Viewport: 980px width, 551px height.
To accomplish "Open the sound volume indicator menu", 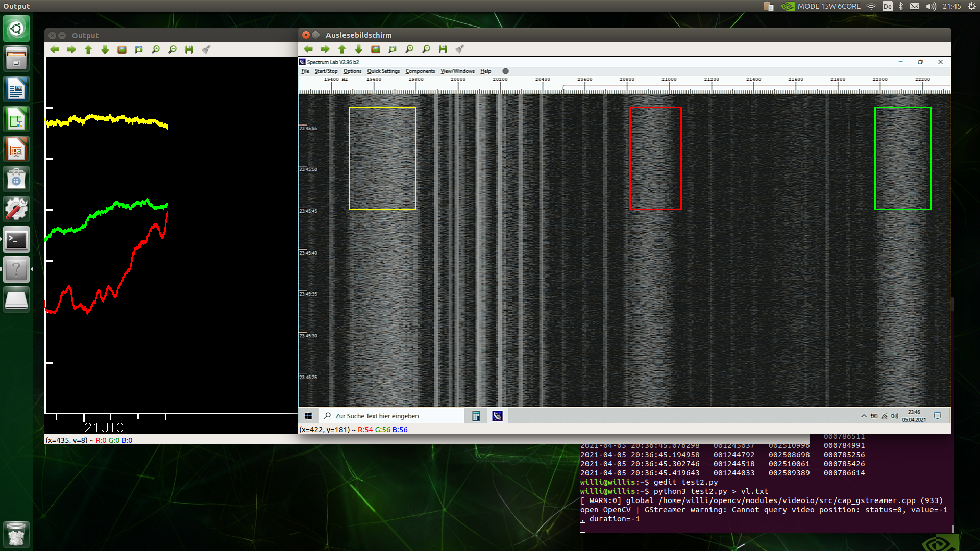I will (x=931, y=6).
